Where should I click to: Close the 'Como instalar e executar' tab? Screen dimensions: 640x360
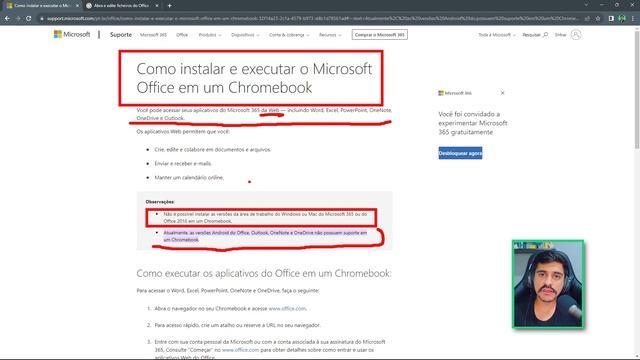77,6
